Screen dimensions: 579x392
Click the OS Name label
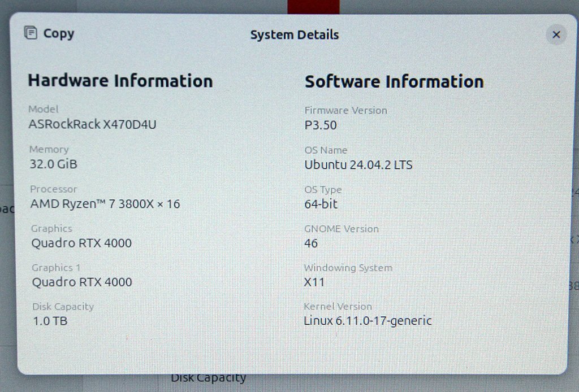(x=326, y=150)
